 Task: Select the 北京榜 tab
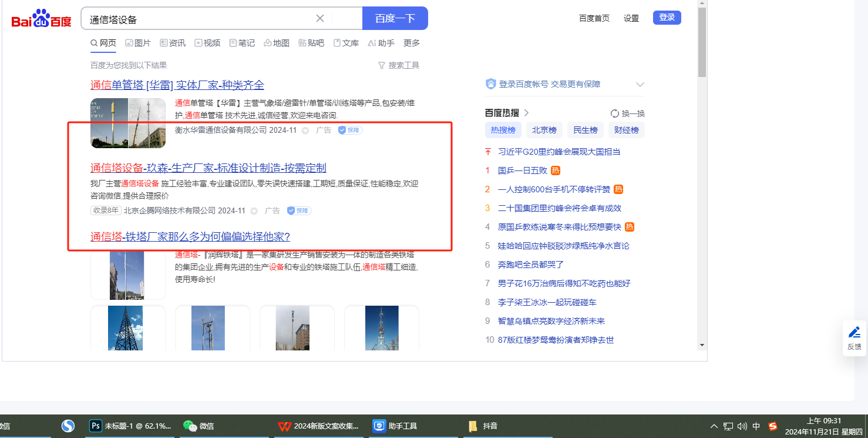544,130
